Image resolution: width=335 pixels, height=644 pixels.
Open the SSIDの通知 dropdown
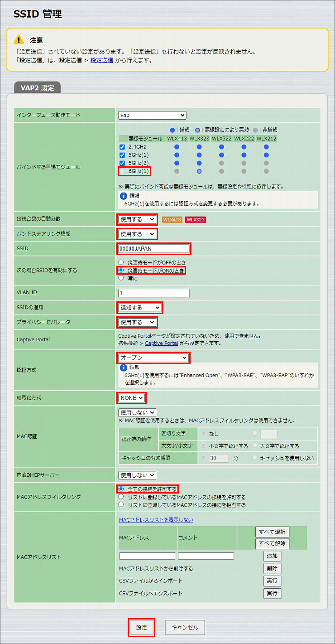coord(139,307)
